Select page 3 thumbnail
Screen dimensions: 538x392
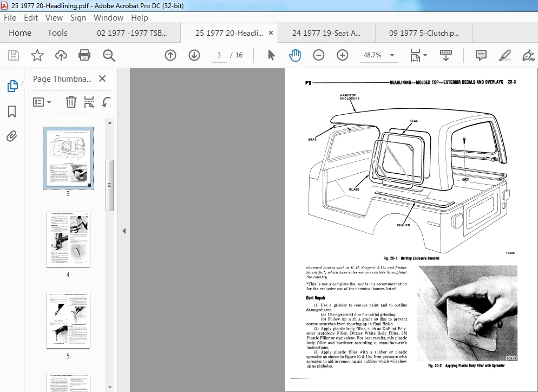[68, 158]
